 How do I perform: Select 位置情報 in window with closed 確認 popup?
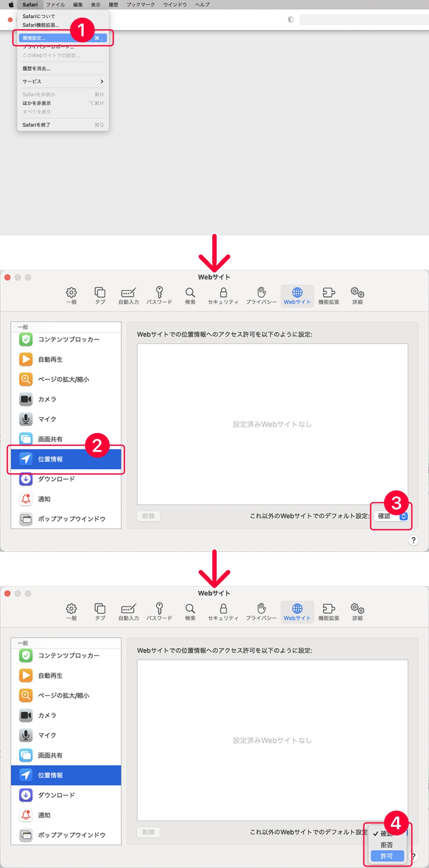tap(66, 459)
